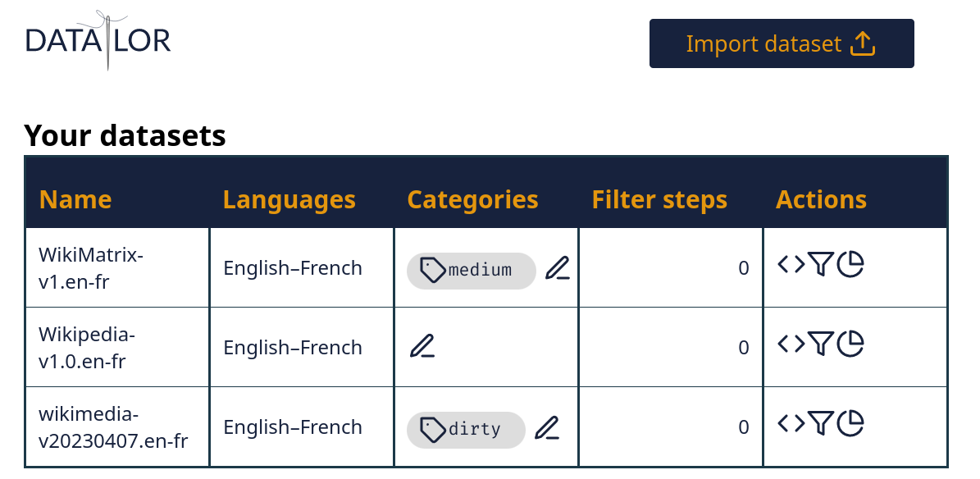
Task: Open filter funnel for WikiMatrix-v1.en-fr
Action: coord(821,265)
